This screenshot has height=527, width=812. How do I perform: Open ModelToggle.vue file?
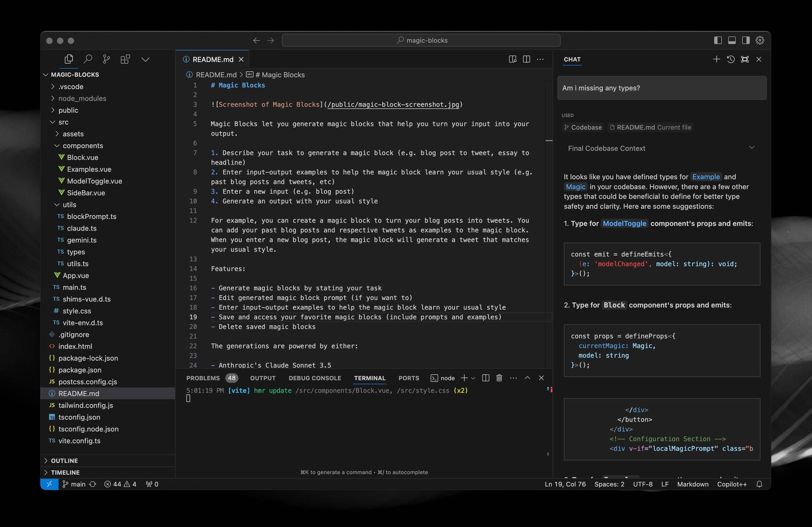(x=94, y=181)
